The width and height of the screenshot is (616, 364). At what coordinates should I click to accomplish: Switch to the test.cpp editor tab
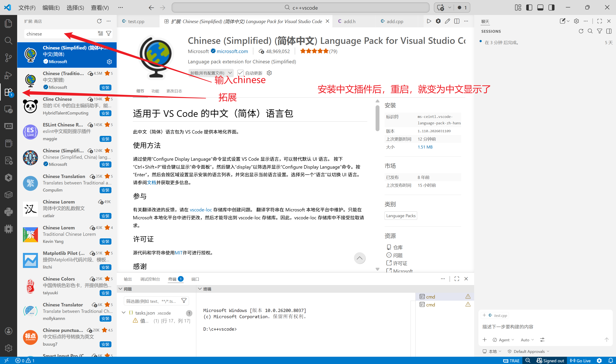tap(136, 21)
